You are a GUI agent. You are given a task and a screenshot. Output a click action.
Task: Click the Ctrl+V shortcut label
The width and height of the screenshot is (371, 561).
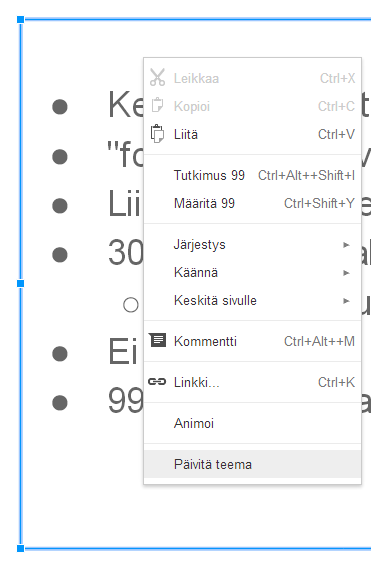pyautogui.click(x=336, y=134)
